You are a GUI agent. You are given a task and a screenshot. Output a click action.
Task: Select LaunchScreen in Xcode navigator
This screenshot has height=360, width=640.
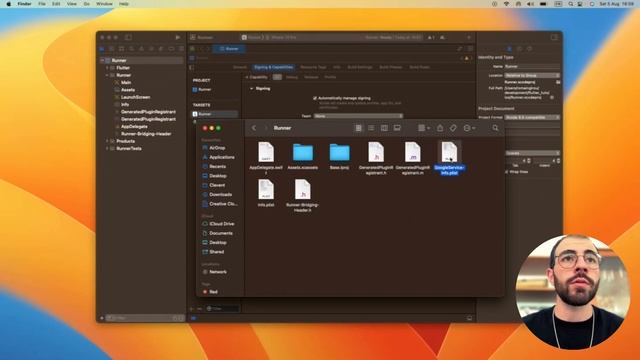pyautogui.click(x=136, y=97)
